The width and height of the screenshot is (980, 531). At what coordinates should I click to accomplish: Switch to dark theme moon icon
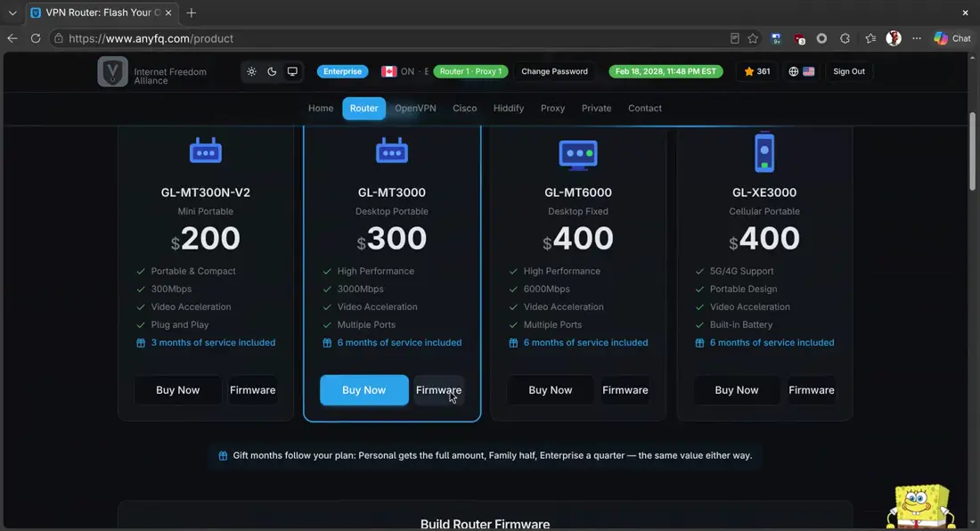[272, 71]
